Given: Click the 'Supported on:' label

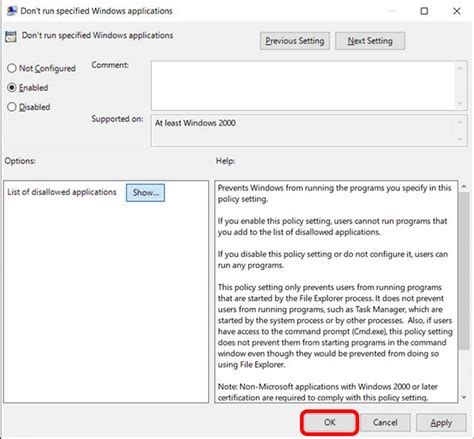Looking at the screenshot, I should coord(117,119).
